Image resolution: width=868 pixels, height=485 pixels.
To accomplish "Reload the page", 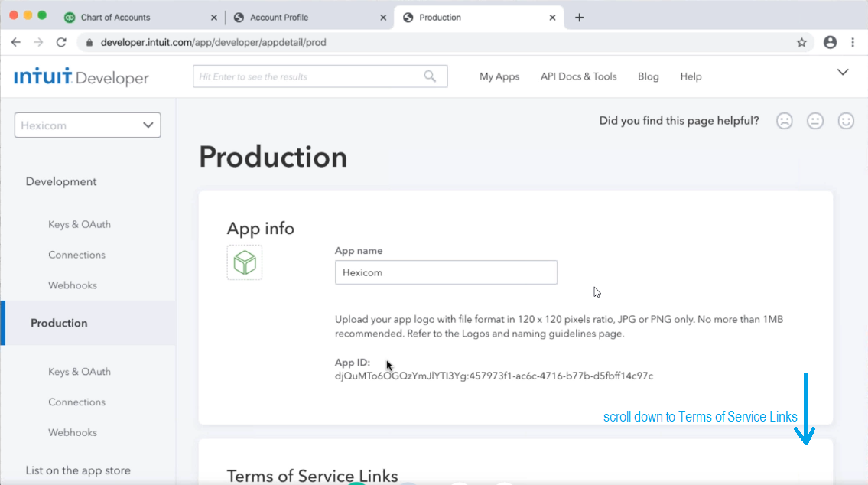I will click(61, 42).
